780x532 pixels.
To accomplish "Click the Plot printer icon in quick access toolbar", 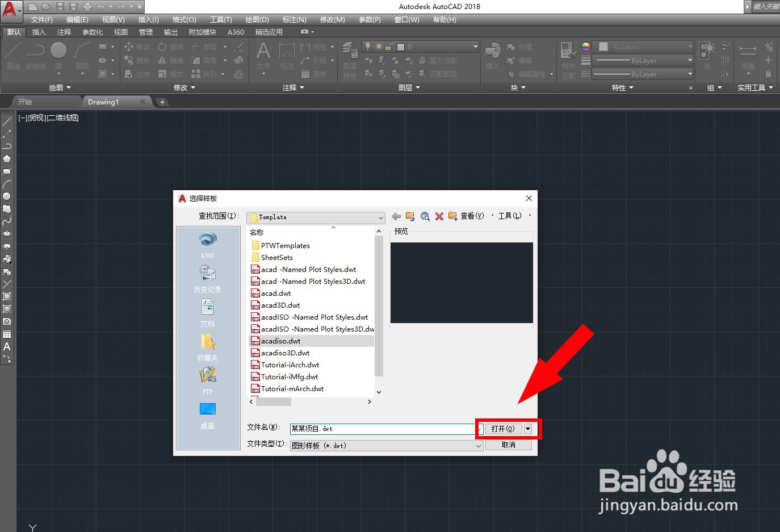I will click(x=87, y=7).
